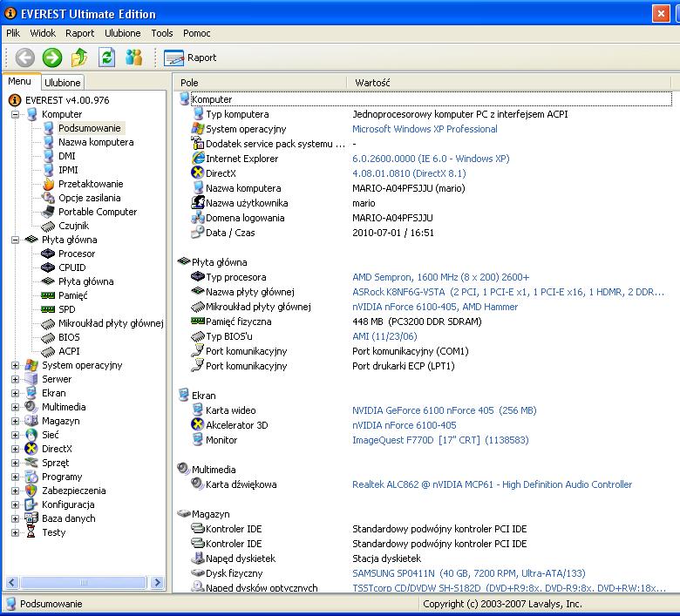This screenshot has height=616, width=680.
Task: Click the green Forward arrow toolbar icon
Action: point(52,58)
